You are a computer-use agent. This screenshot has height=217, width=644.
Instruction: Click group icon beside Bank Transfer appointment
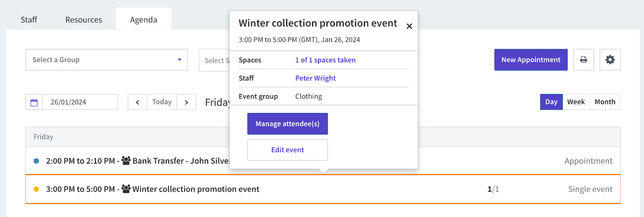pyautogui.click(x=126, y=161)
